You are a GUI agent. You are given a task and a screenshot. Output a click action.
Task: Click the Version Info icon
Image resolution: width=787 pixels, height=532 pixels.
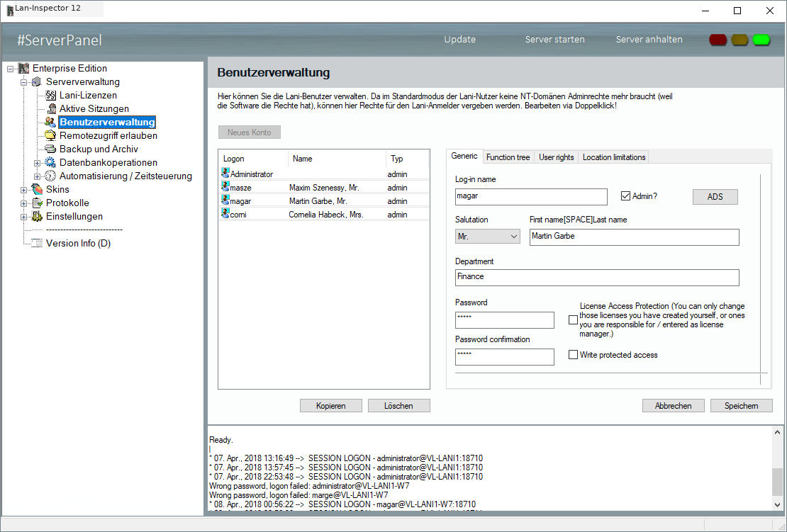click(x=37, y=243)
